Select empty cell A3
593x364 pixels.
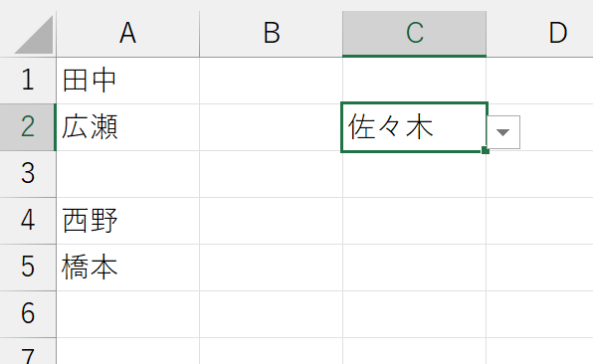click(x=127, y=174)
